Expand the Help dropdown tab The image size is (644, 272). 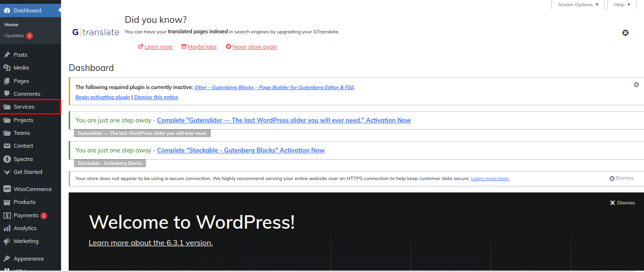622,5
